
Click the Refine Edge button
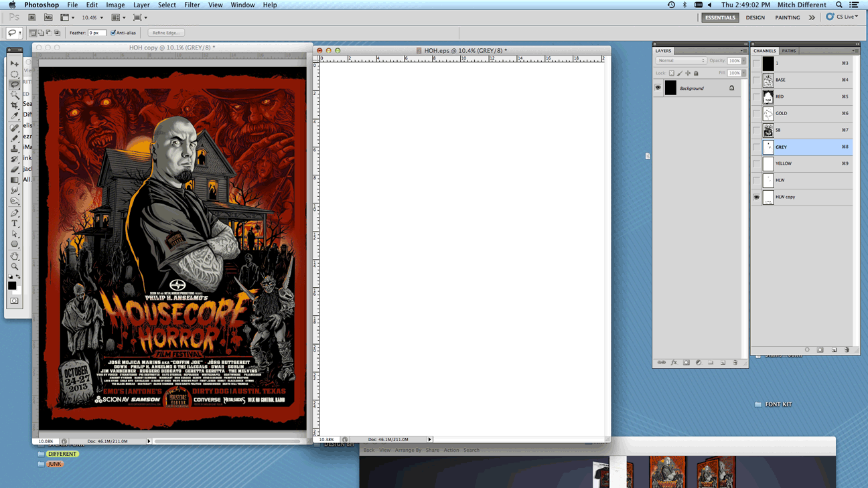165,33
